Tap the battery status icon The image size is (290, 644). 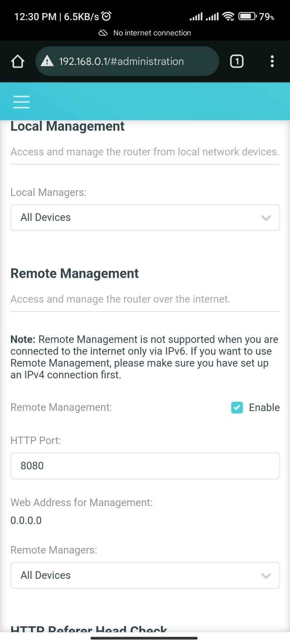[x=247, y=17]
